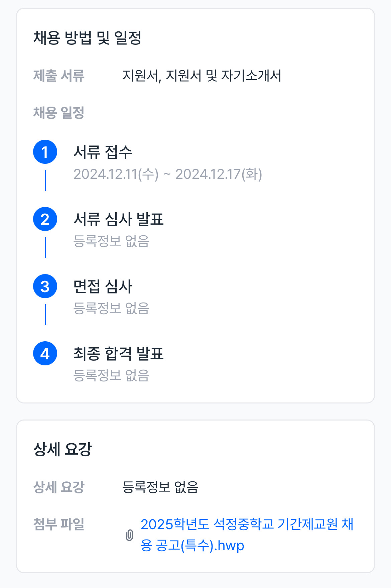This screenshot has height=588, width=391.
Task: Click the 첨부 파일 label
Action: (59, 524)
